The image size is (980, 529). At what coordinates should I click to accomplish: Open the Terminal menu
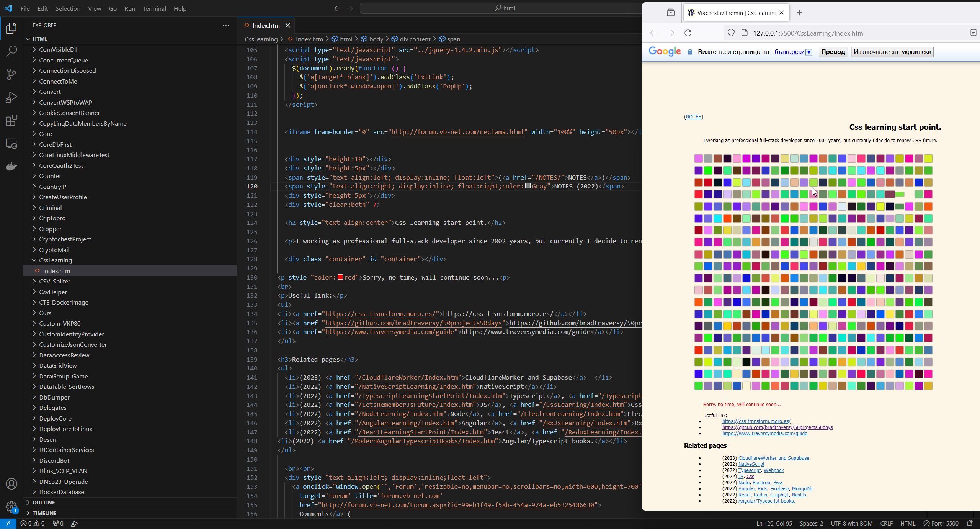pyautogui.click(x=154, y=8)
